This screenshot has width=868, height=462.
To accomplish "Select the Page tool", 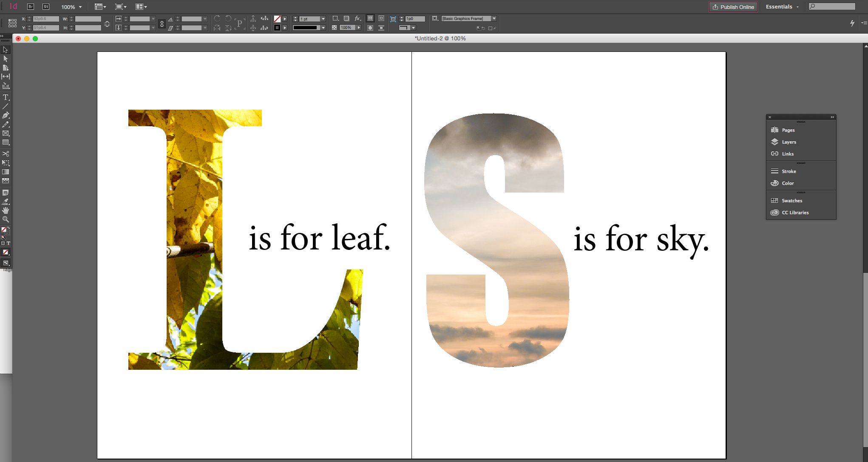I will click(x=6, y=68).
